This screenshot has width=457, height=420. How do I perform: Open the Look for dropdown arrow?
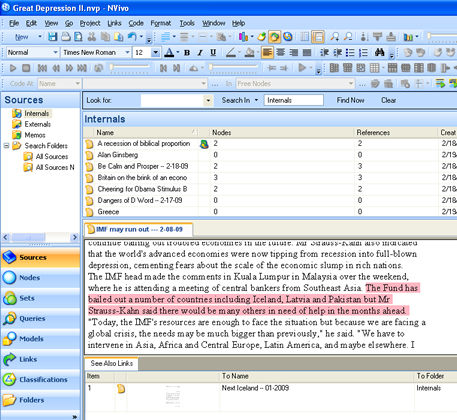(208, 100)
